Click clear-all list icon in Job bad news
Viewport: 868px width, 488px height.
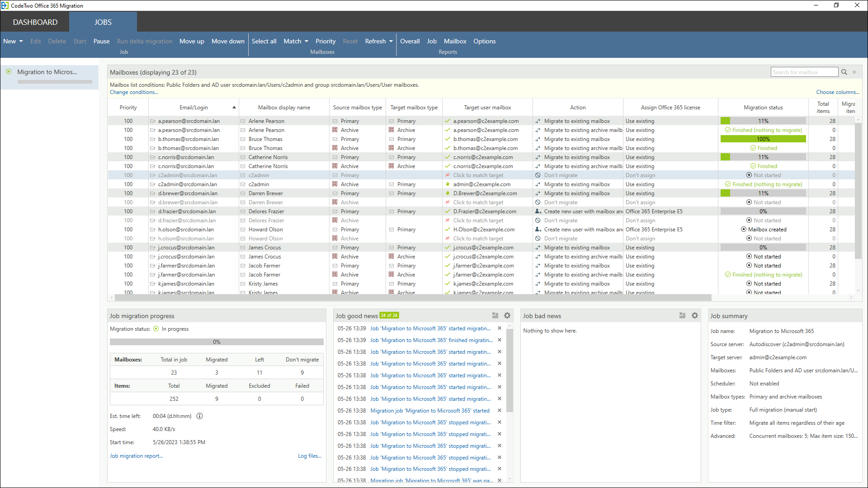click(x=682, y=316)
